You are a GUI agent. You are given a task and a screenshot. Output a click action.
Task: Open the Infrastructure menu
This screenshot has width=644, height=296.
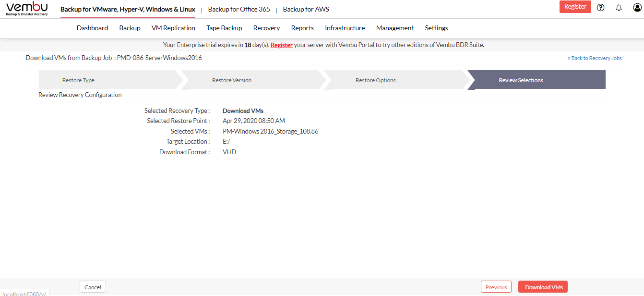click(x=345, y=28)
